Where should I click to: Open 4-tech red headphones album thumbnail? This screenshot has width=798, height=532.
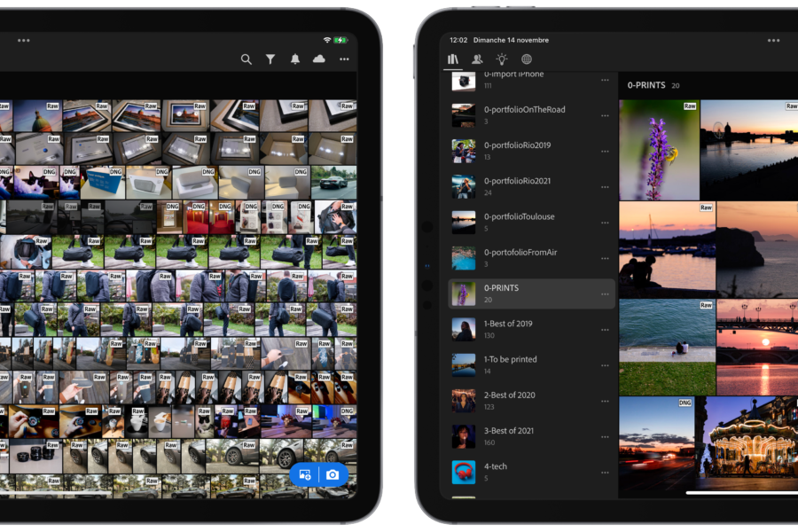464,473
